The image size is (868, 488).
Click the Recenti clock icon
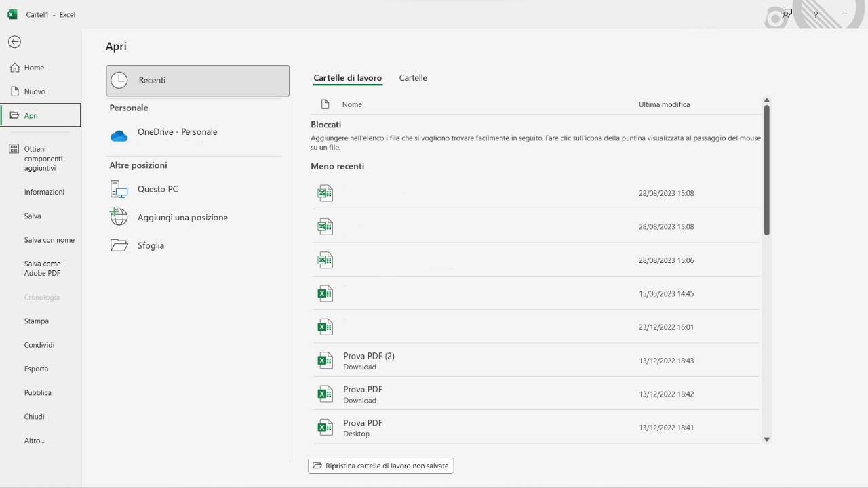click(119, 80)
